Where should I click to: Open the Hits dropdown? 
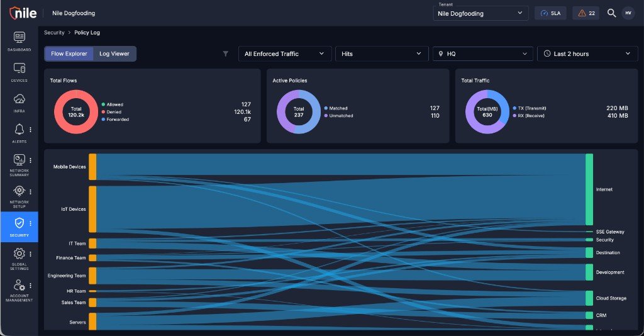click(x=382, y=54)
